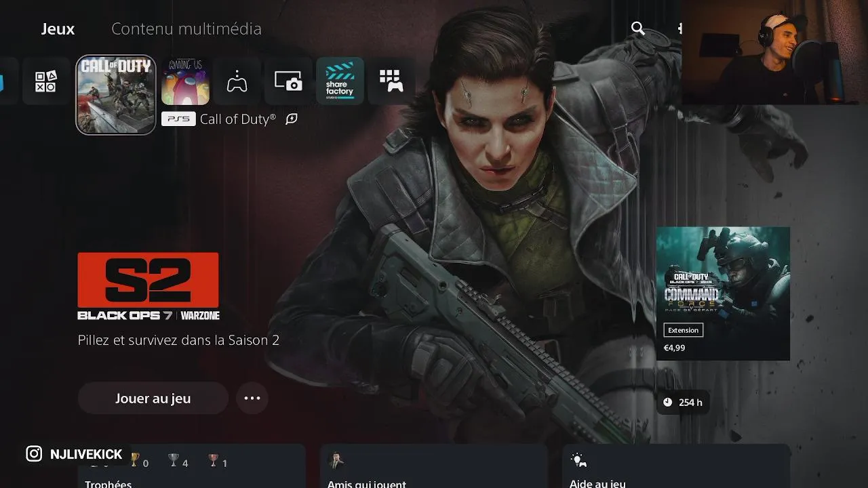Click the PS5 platform badge

pyautogui.click(x=178, y=119)
